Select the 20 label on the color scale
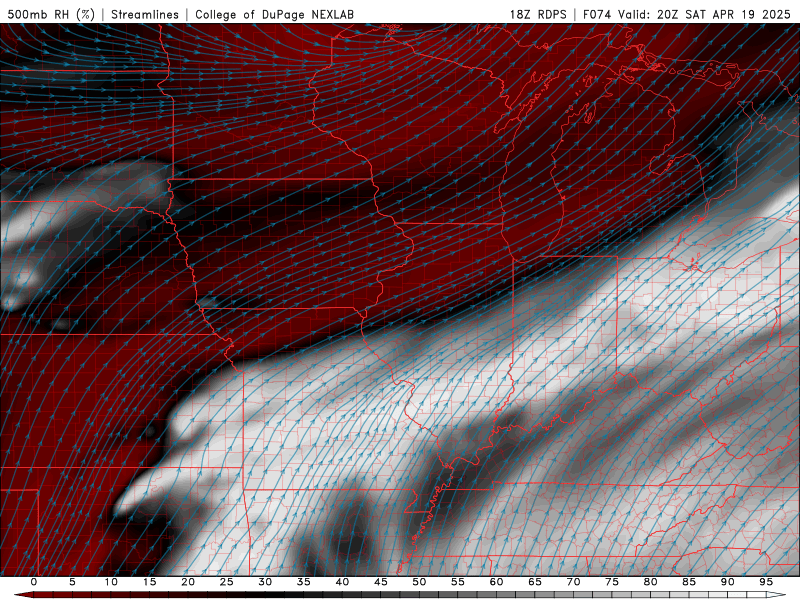This screenshot has height=600, width=800. (188, 582)
